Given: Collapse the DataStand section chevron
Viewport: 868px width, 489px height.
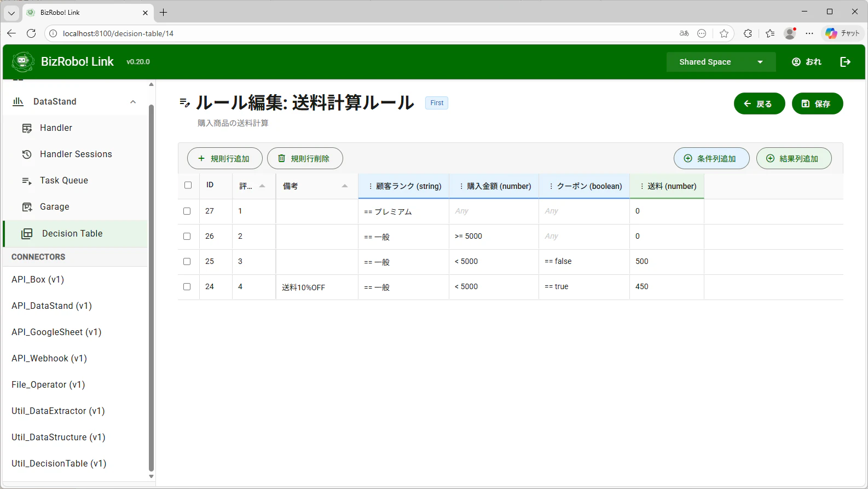Looking at the screenshot, I should click(133, 102).
